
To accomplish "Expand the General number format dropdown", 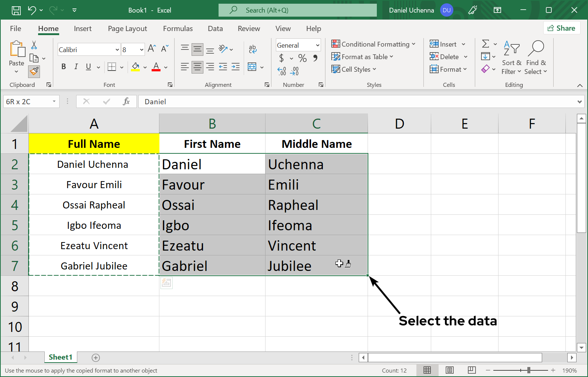I will click(x=317, y=45).
